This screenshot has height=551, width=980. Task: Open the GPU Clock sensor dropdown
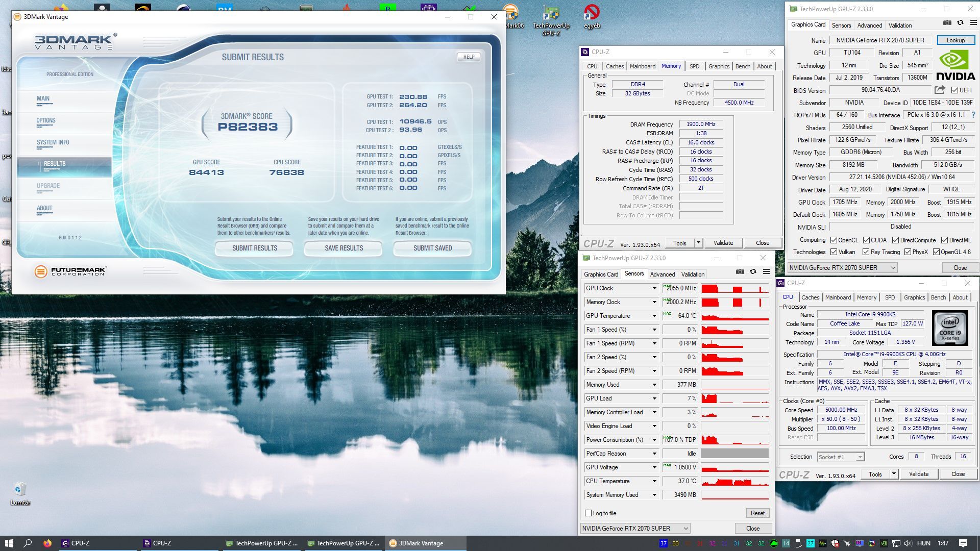click(654, 288)
